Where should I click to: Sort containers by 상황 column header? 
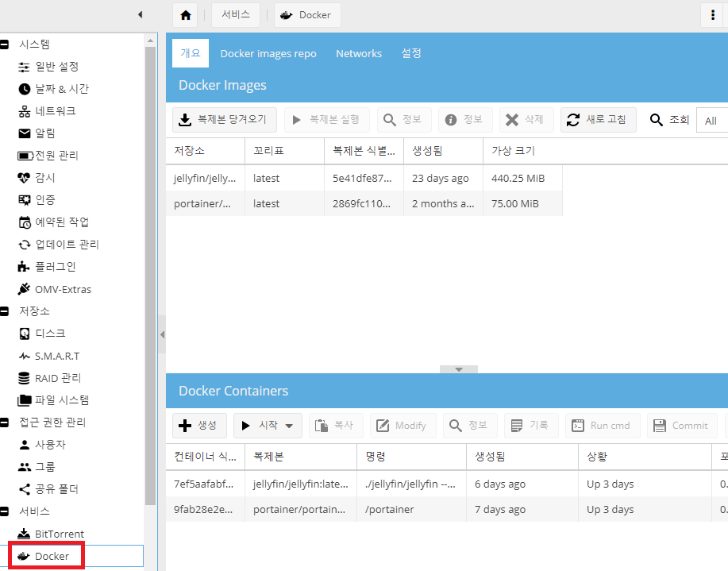[645, 457]
